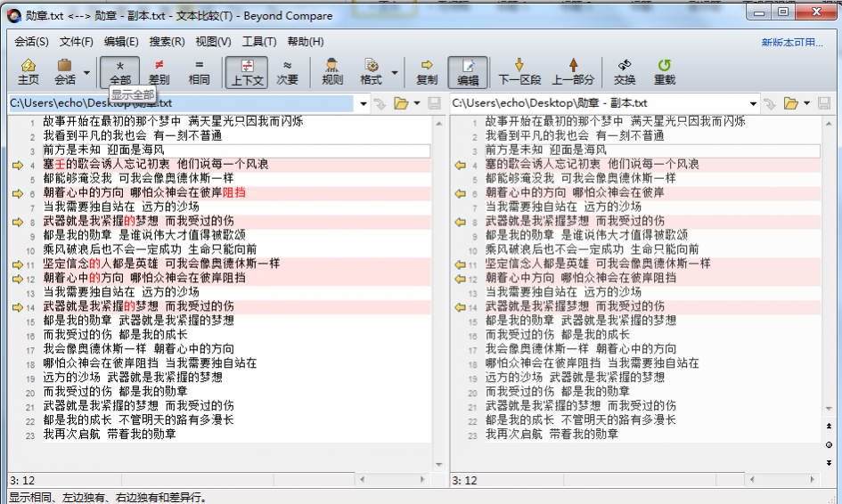Expand the right path history dropdown
The height and width of the screenshot is (504, 842).
tap(753, 103)
